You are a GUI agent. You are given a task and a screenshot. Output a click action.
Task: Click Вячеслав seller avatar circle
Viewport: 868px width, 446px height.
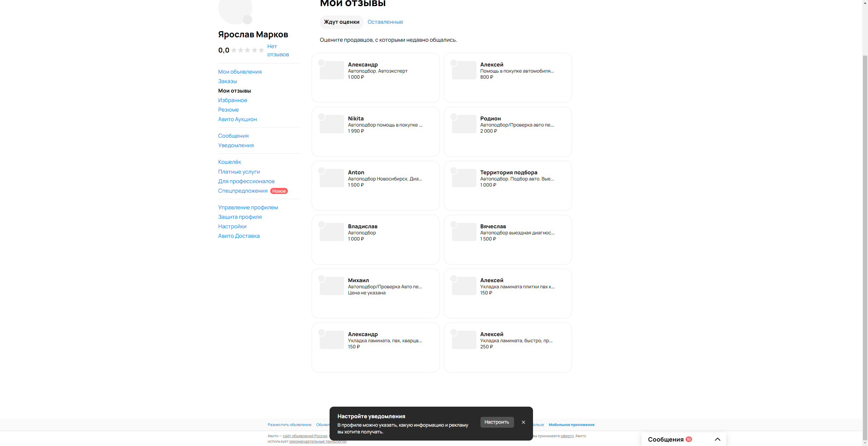pyautogui.click(x=454, y=225)
